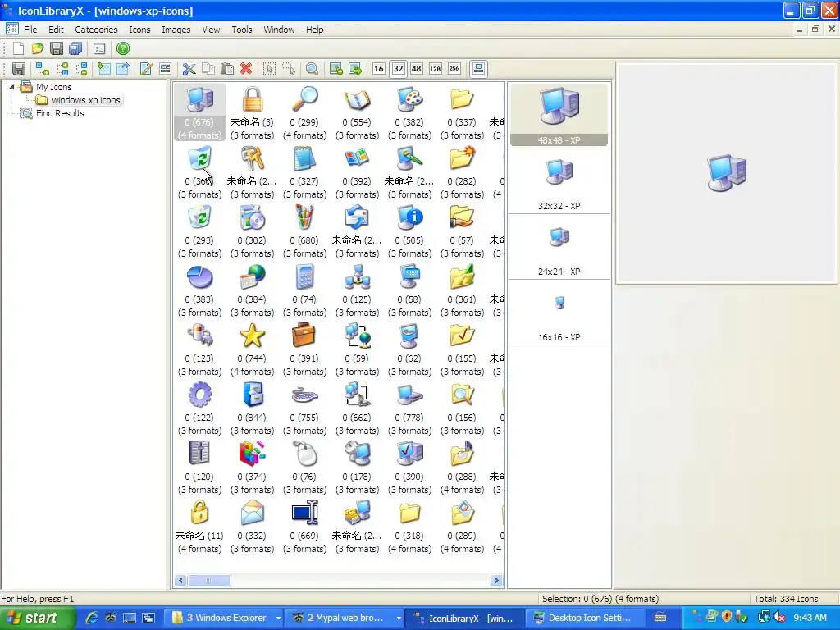Select the 16x16 - XP format
The image size is (840, 630).
coord(559,313)
